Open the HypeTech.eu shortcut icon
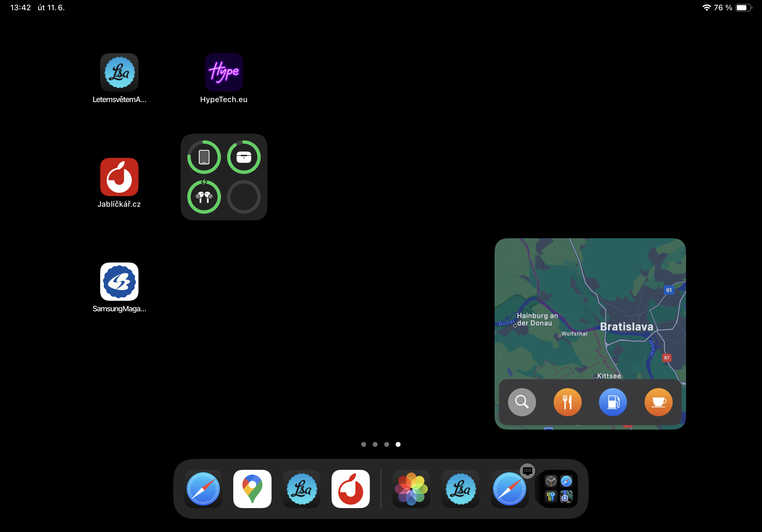This screenshot has height=532, width=762. coord(224,72)
